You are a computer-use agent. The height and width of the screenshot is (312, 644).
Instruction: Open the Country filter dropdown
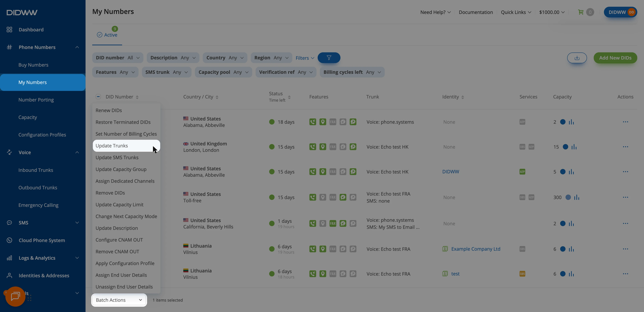tap(225, 58)
